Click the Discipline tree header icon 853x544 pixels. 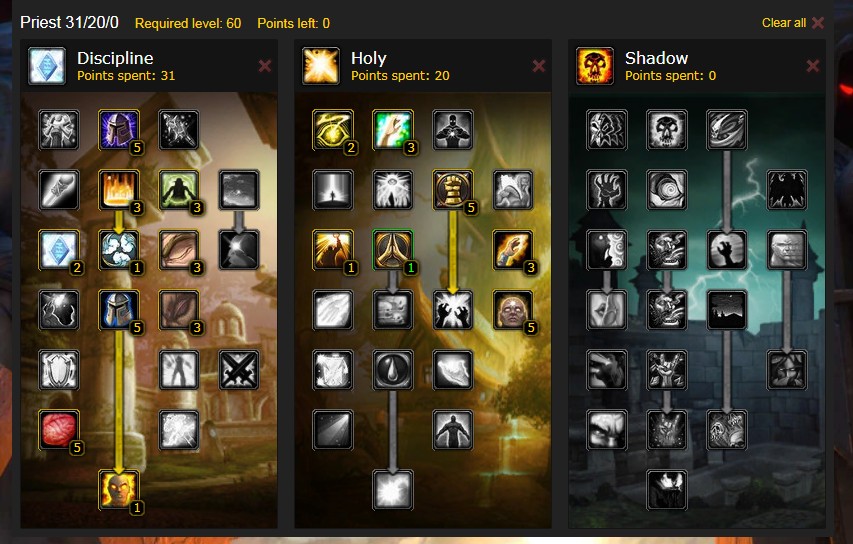[x=47, y=66]
